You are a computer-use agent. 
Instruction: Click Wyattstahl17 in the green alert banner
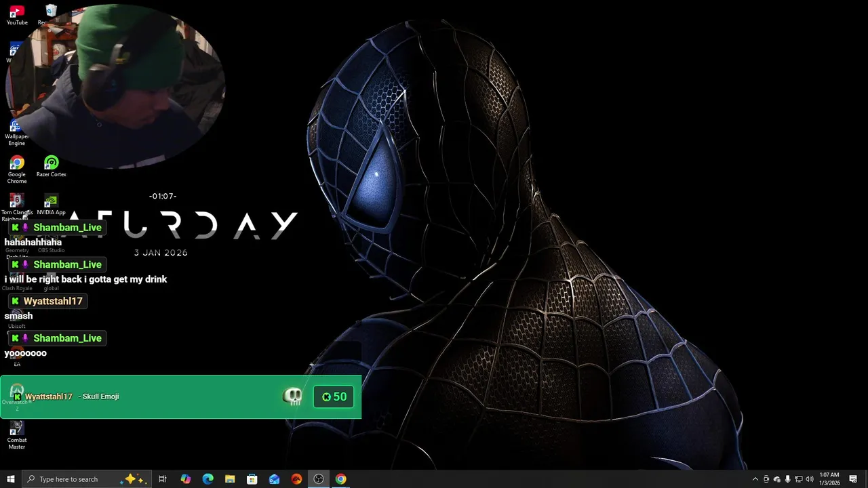tap(48, 396)
